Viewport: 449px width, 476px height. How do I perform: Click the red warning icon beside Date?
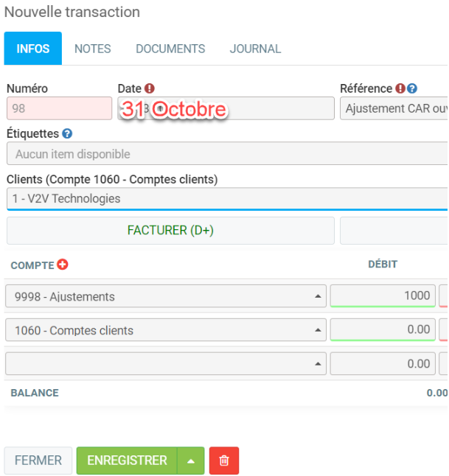click(150, 88)
